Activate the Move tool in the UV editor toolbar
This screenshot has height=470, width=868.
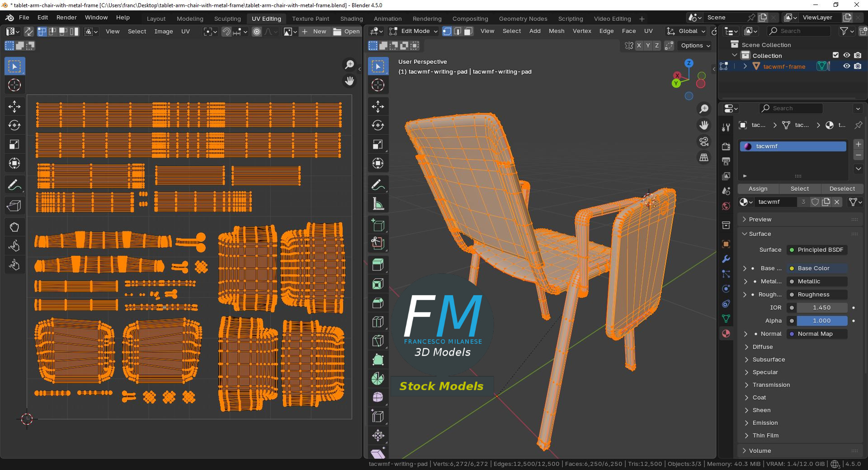pyautogui.click(x=14, y=107)
